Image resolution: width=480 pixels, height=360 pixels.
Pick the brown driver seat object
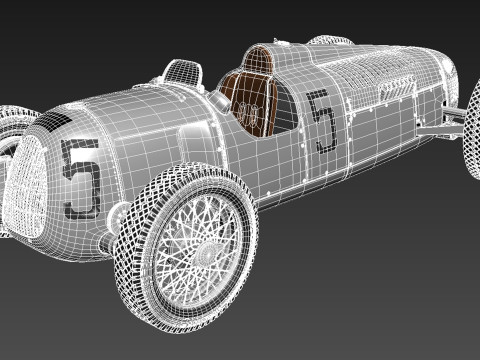(249, 105)
